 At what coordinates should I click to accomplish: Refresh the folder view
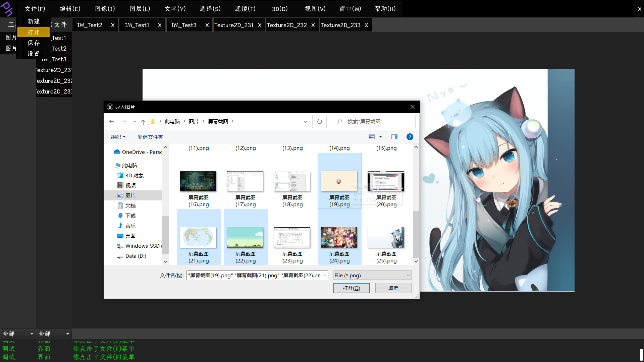point(320,122)
